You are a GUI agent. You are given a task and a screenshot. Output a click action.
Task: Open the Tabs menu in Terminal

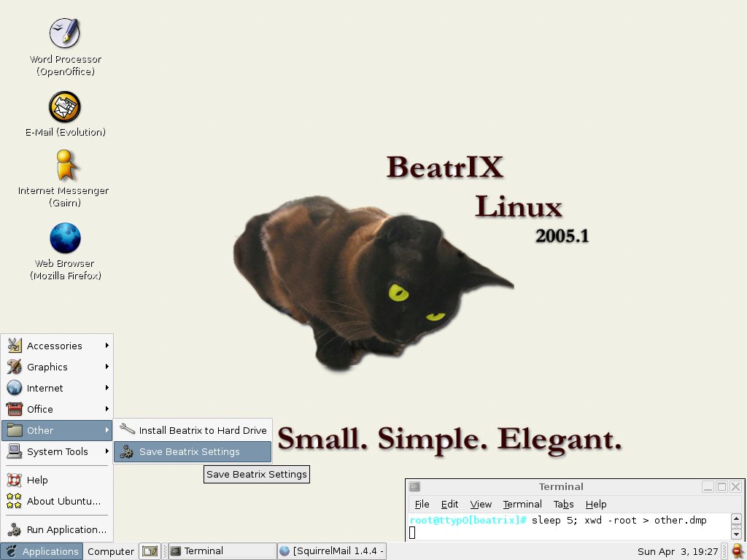click(x=563, y=504)
